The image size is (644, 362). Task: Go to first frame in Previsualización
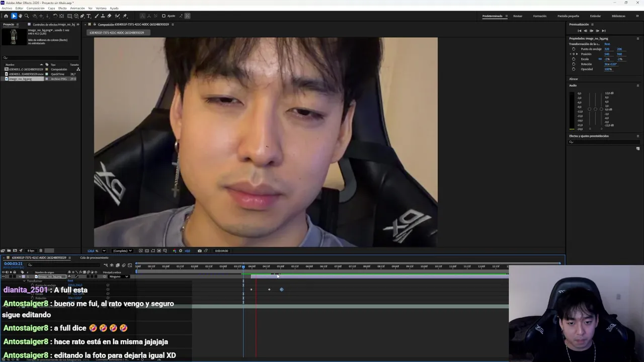click(579, 31)
